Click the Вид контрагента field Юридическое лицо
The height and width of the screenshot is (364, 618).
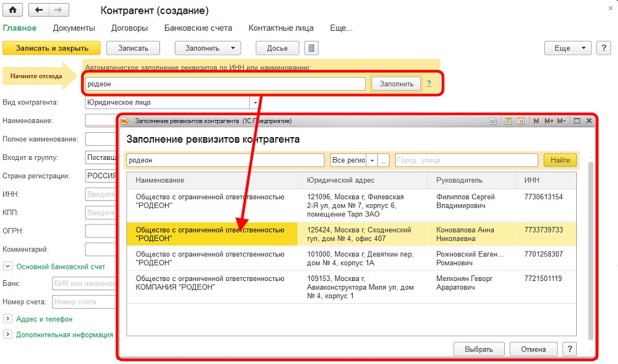pos(167,102)
